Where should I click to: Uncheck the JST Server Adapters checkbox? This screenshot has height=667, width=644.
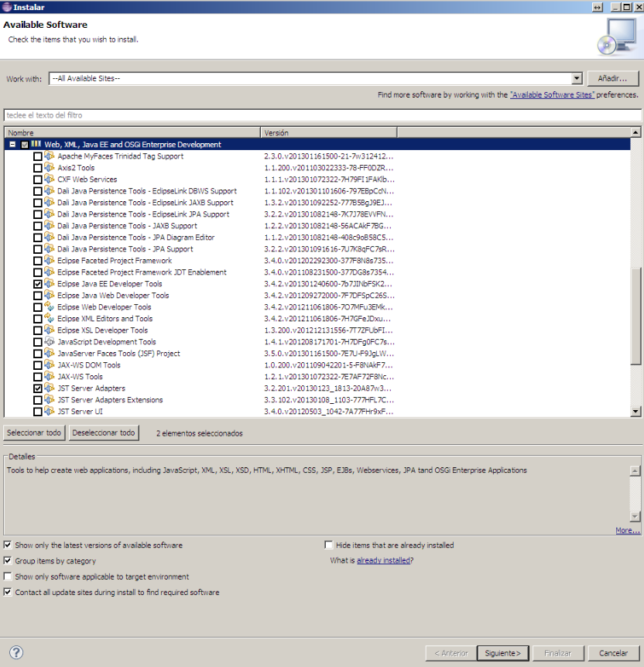37,388
